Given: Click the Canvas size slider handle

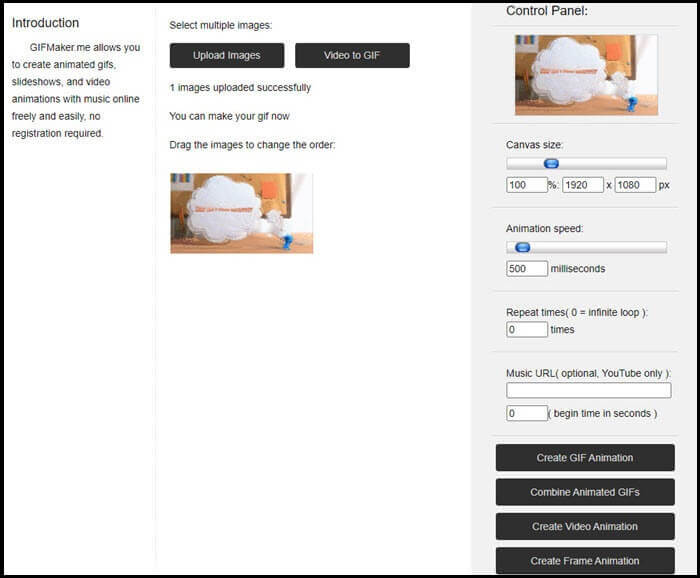Looking at the screenshot, I should [x=550, y=164].
